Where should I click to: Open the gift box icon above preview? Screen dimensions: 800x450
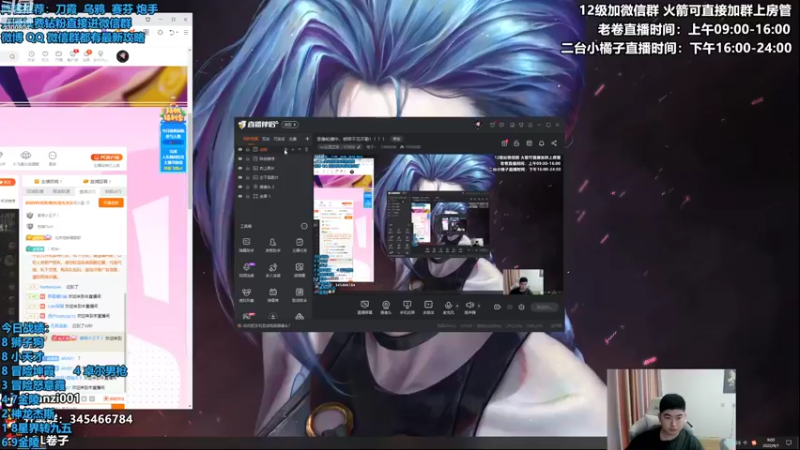click(x=504, y=143)
